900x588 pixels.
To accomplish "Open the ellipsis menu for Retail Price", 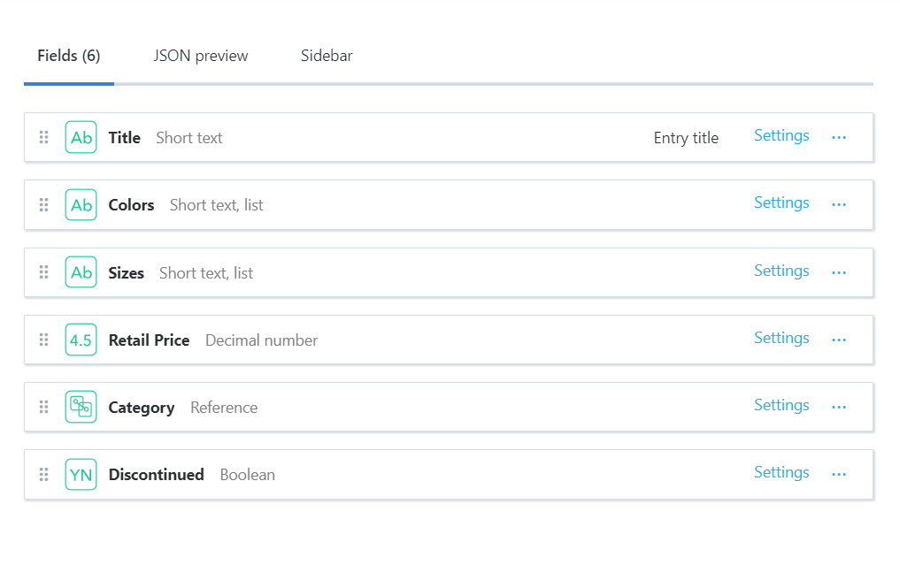I will [x=838, y=339].
